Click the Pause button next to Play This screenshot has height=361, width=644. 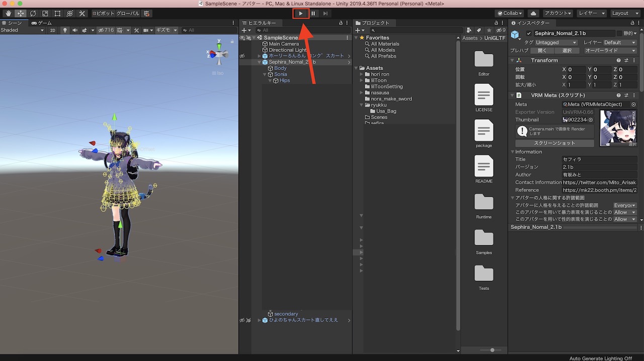click(313, 13)
